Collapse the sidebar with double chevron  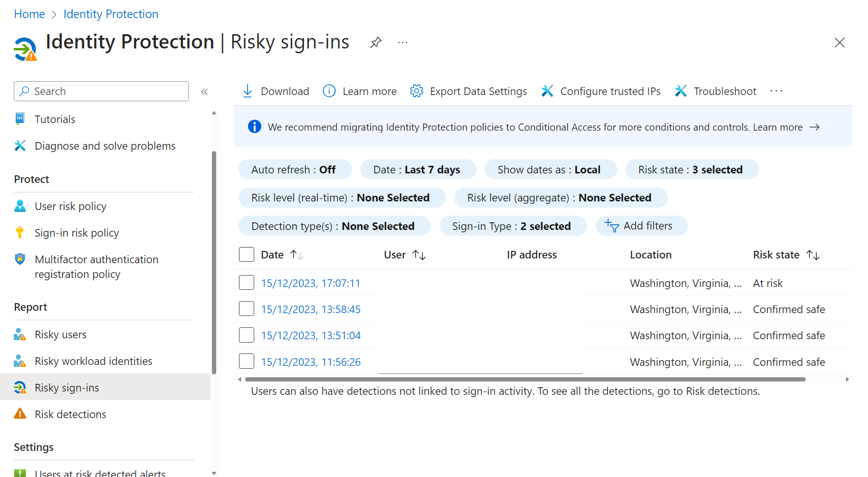[204, 92]
